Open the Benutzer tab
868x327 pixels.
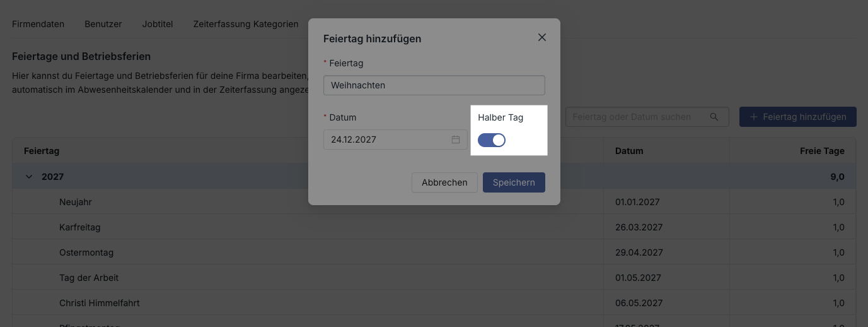[103, 24]
